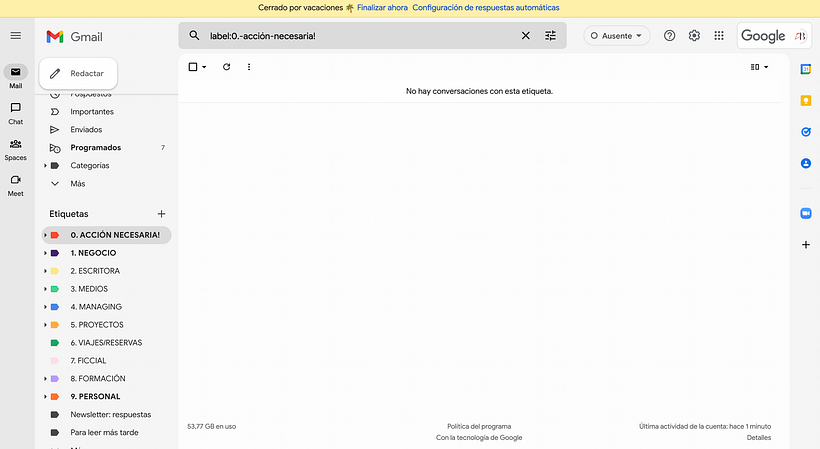Expand the 4. MANAGING label
Screen dimensions: 820x449
tap(45, 307)
